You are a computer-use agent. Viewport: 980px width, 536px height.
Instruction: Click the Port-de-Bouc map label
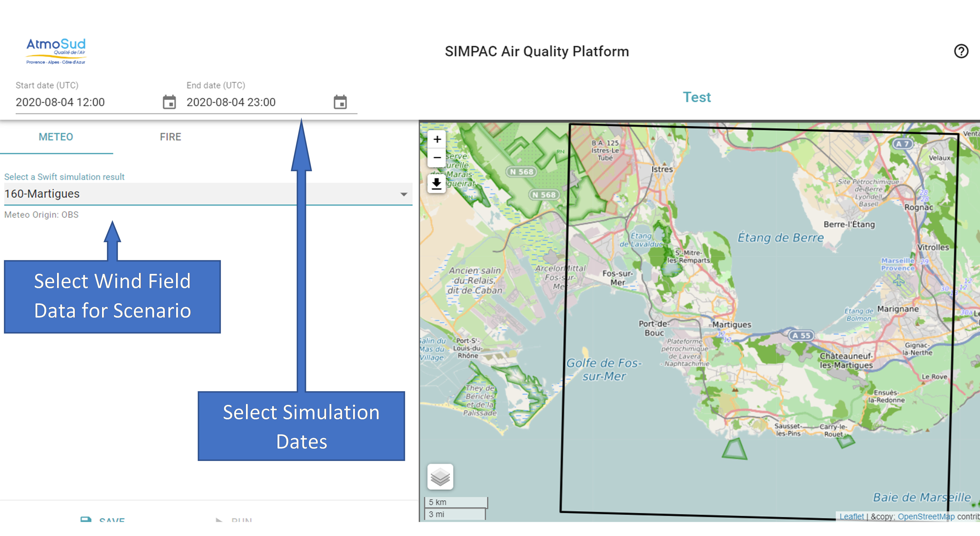pyautogui.click(x=654, y=328)
